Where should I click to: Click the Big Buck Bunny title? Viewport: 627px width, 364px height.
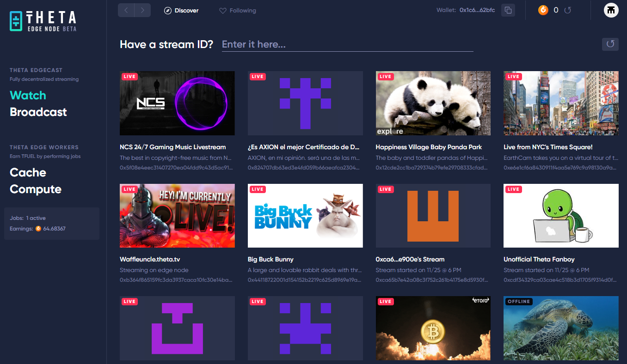point(270,260)
